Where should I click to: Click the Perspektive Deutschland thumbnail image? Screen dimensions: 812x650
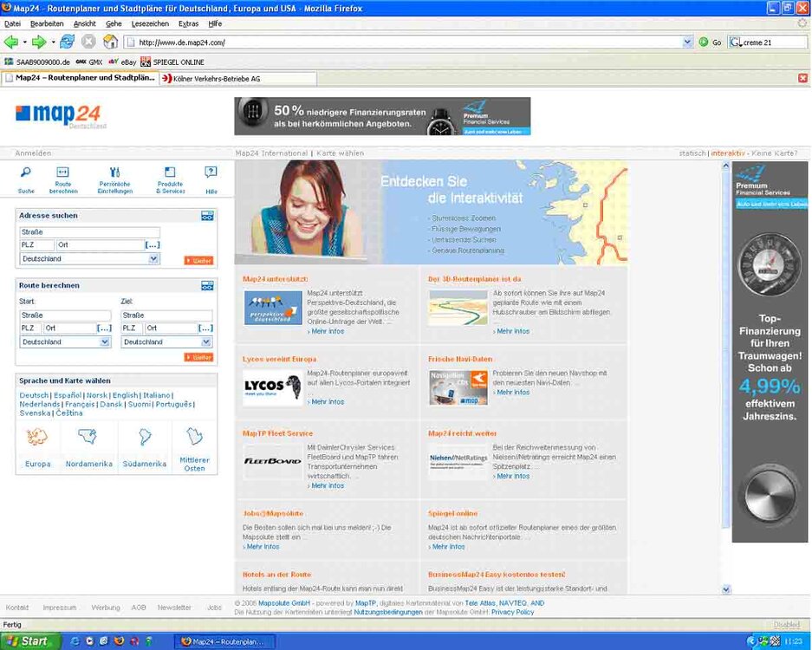(x=273, y=308)
